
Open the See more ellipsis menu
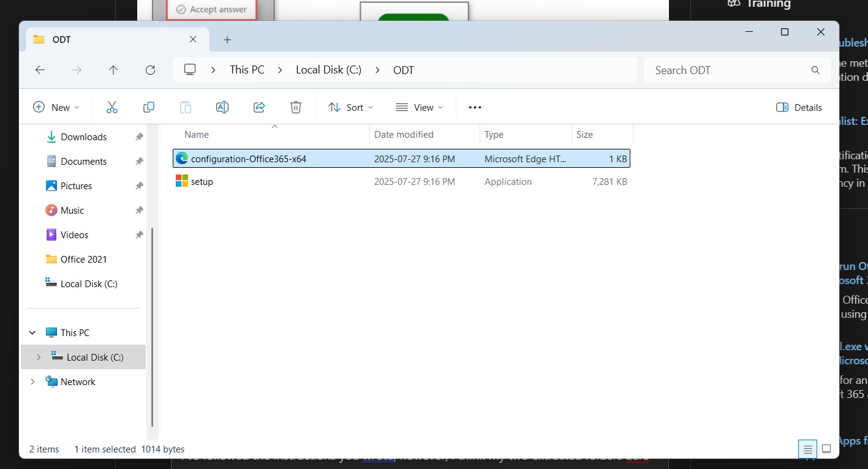tap(475, 107)
